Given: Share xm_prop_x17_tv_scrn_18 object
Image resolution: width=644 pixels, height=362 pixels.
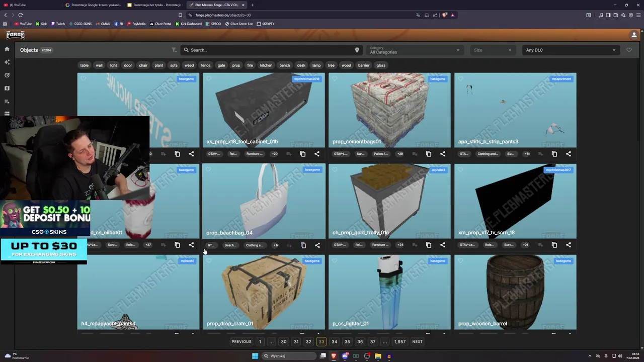Looking at the screenshot, I should click(569, 245).
